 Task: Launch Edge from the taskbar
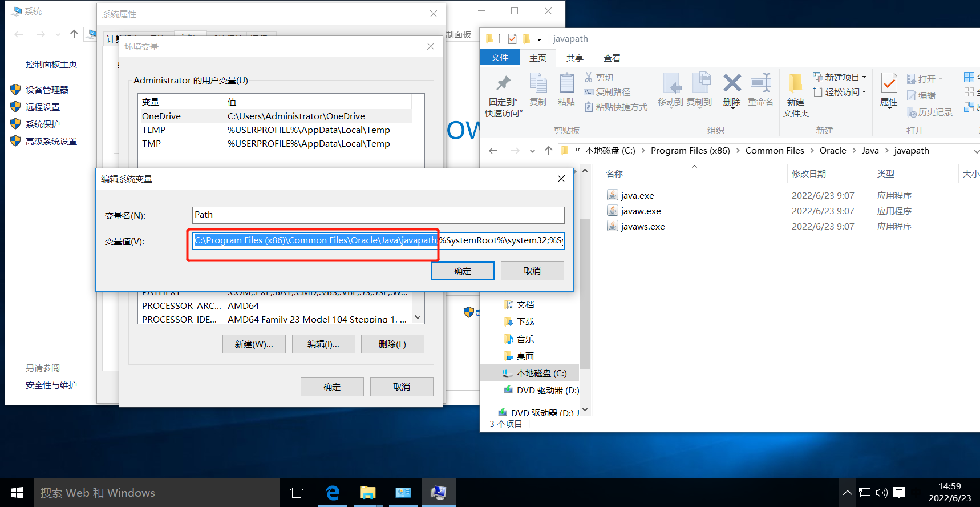coord(333,493)
